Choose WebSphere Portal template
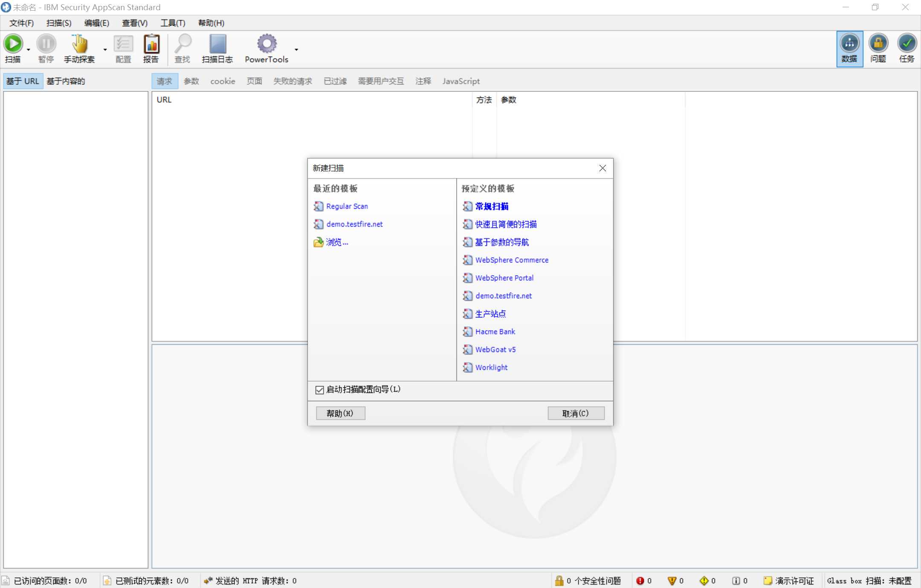The width and height of the screenshot is (921, 588). (504, 278)
